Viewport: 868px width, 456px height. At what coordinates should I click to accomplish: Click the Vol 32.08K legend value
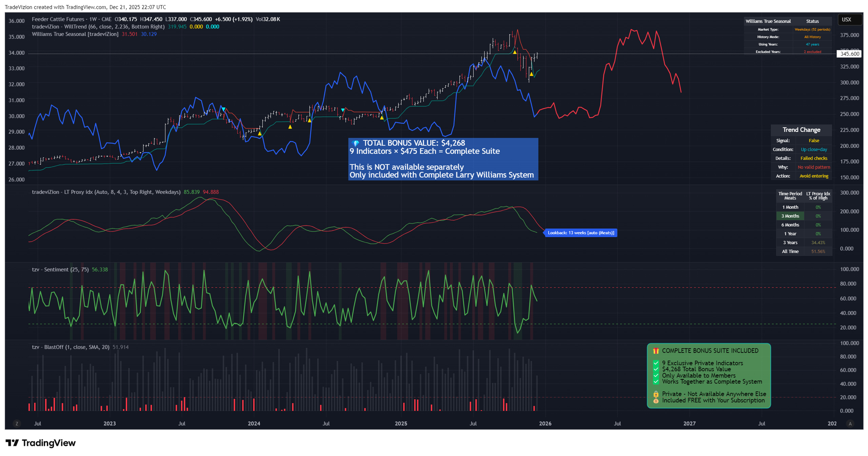pyautogui.click(x=268, y=19)
